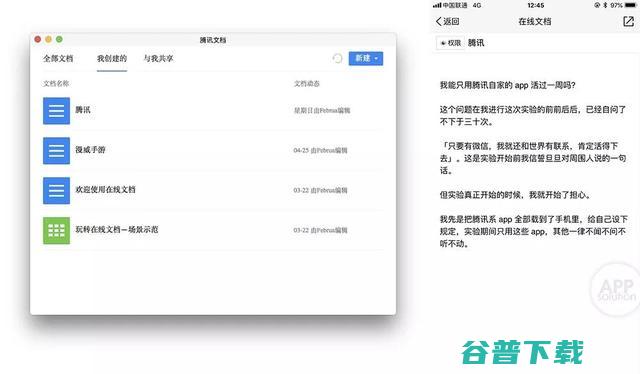
Task: Tap the 腾讯 document title on phone
Action: (476, 43)
